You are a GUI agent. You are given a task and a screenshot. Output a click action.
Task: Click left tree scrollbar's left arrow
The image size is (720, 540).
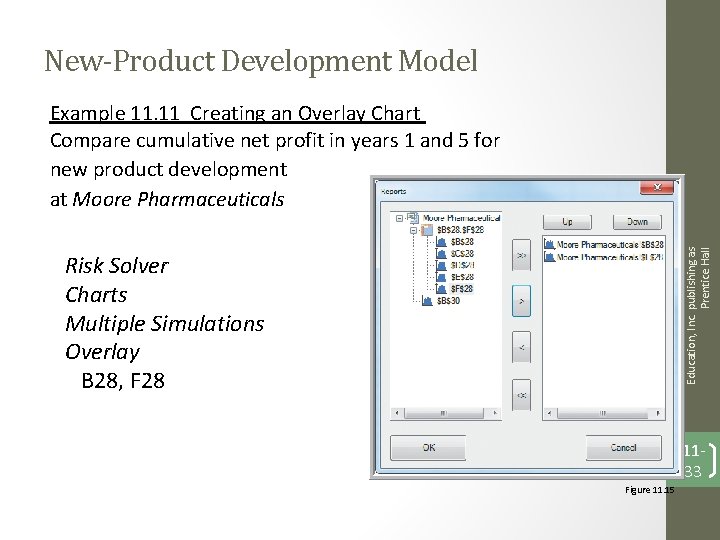[397, 413]
